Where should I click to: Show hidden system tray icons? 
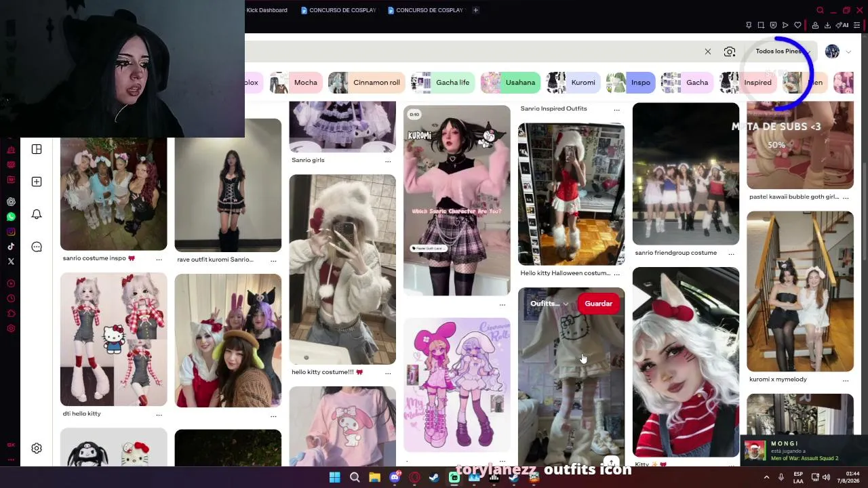click(766, 477)
